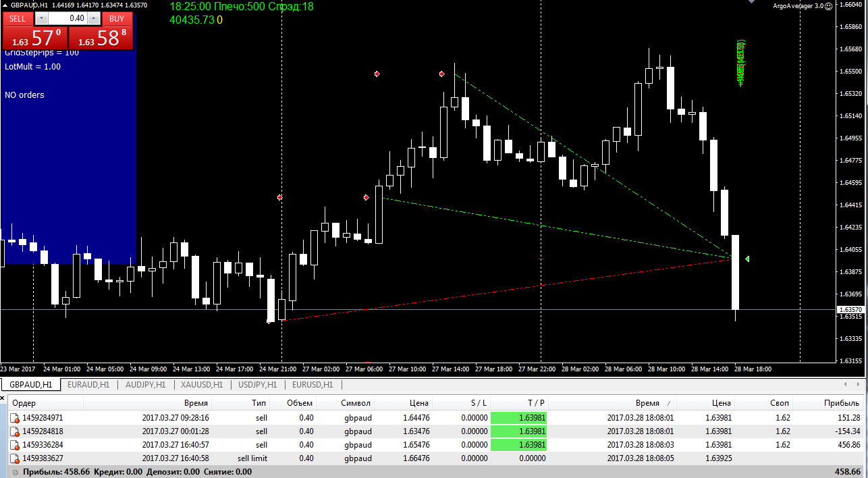Switch to the GBPAUD,H1 chart tab
868x478 pixels.
click(31, 385)
